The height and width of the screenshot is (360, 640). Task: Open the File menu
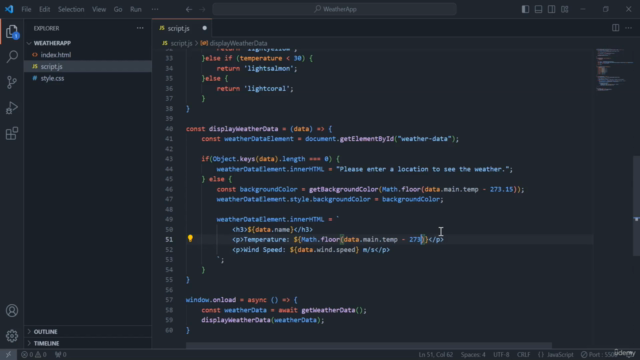pyautogui.click(x=26, y=9)
